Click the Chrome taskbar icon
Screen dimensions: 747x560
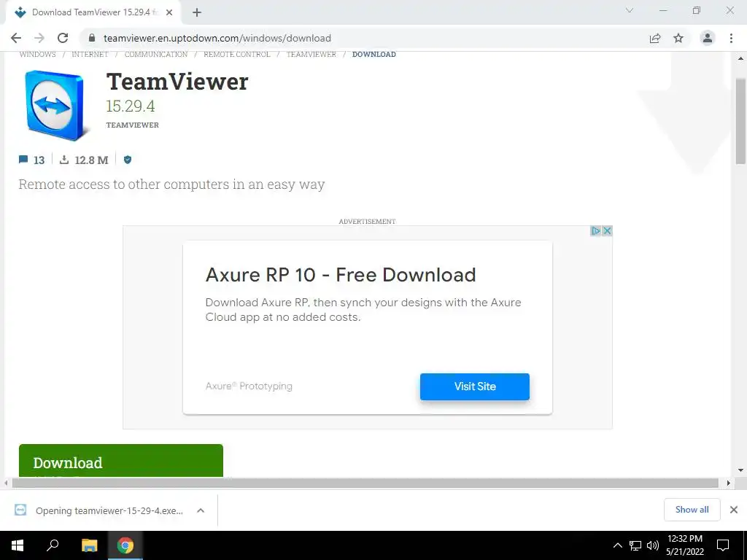click(125, 545)
